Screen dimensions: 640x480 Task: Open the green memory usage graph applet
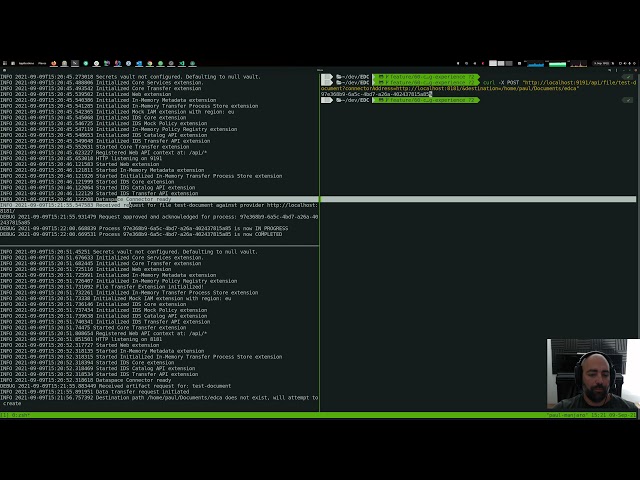point(557,64)
